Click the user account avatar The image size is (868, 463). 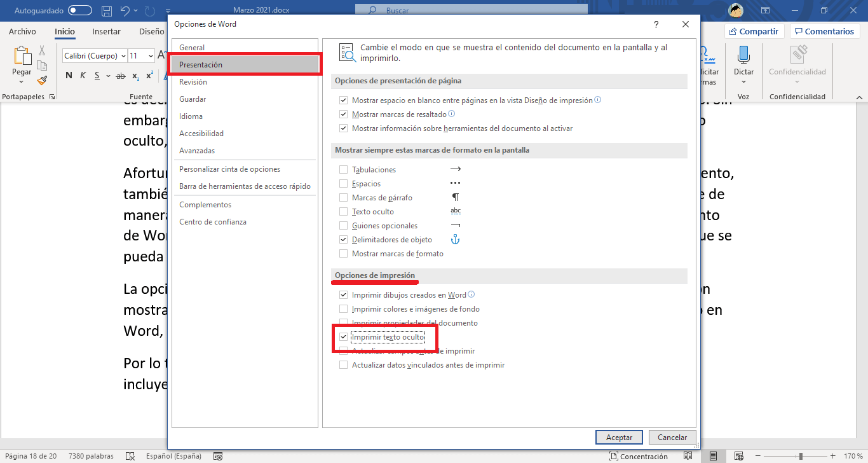736,11
